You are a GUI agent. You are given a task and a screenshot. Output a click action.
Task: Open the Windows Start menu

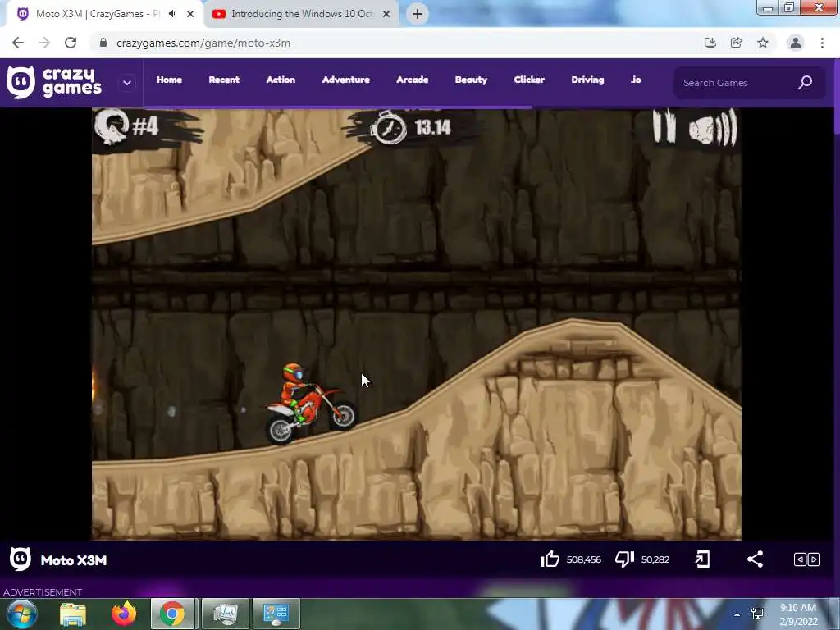tap(22, 614)
